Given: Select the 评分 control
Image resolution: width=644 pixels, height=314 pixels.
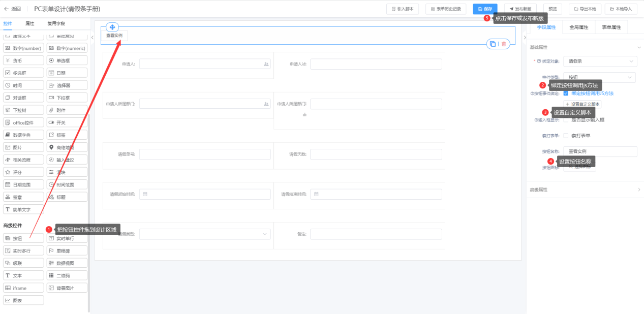Looking at the screenshot, I should click(x=23, y=172).
